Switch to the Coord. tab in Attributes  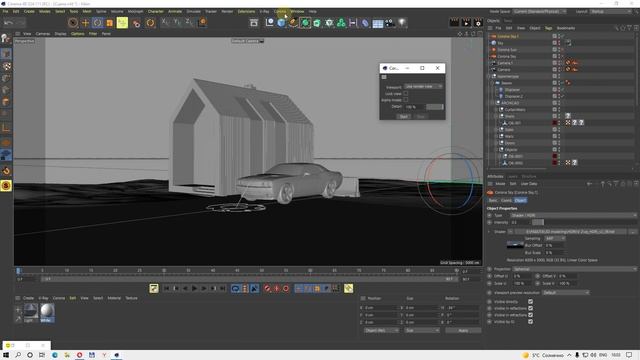[506, 200]
